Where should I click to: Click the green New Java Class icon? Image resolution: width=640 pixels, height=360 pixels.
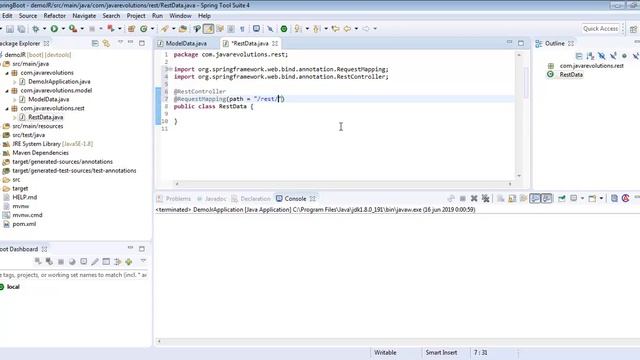(x=144, y=29)
